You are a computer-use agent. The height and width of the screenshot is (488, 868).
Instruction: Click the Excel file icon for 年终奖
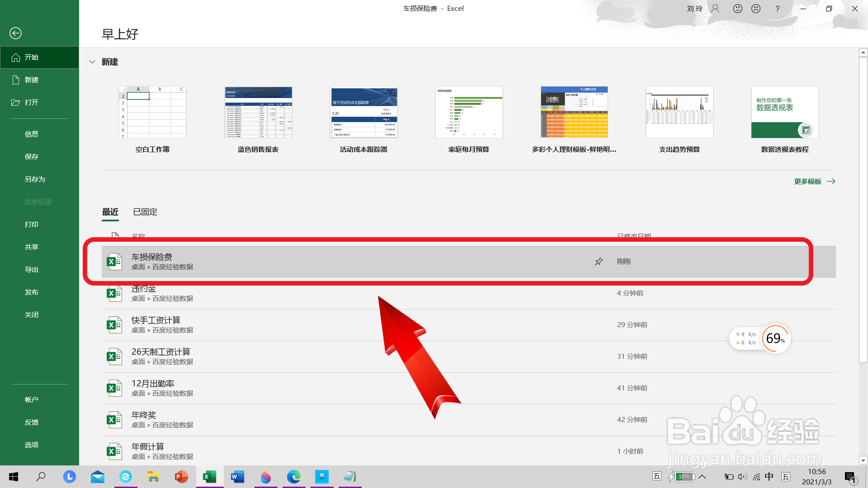point(114,420)
